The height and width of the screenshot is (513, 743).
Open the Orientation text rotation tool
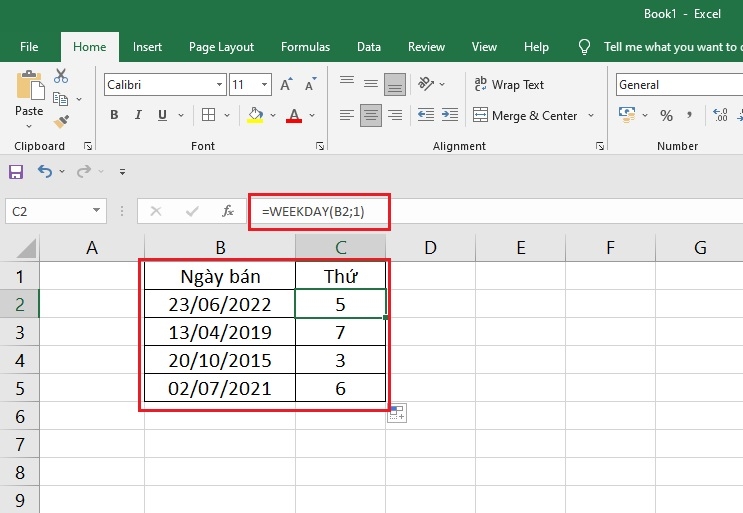point(426,84)
